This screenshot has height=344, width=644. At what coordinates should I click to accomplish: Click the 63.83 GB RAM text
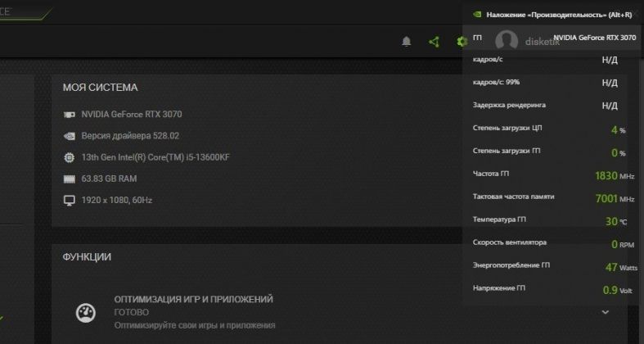110,179
